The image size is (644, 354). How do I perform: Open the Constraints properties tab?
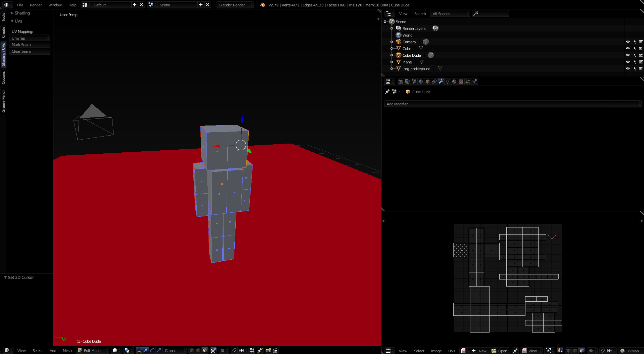pyautogui.click(x=434, y=82)
